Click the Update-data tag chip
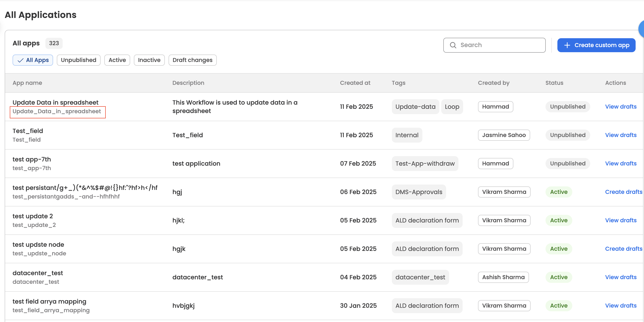644x322 pixels. click(415, 106)
